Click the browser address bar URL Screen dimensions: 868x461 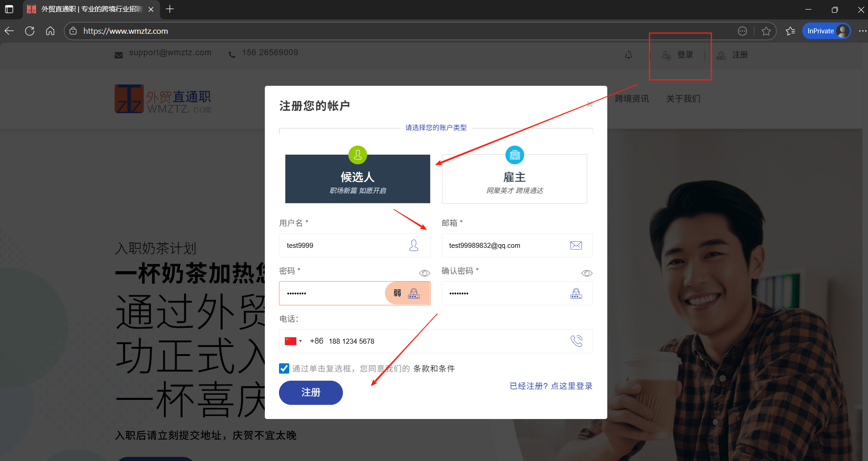[x=126, y=31]
